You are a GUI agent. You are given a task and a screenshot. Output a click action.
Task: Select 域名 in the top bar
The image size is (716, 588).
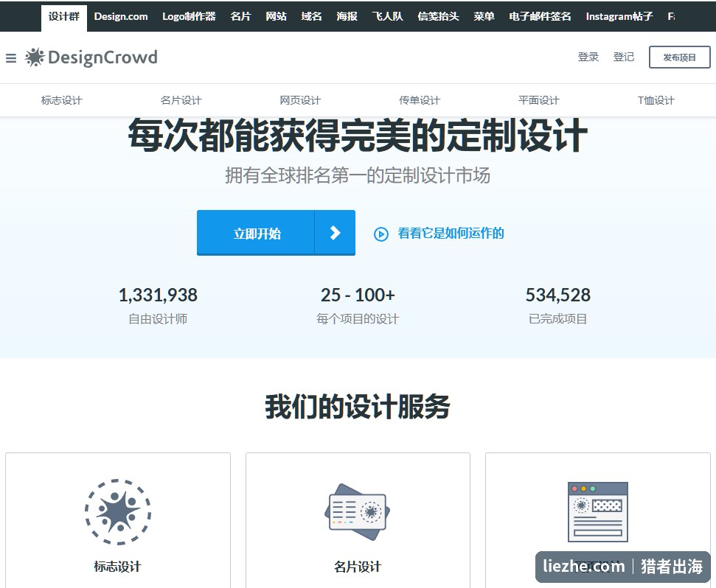[311, 16]
